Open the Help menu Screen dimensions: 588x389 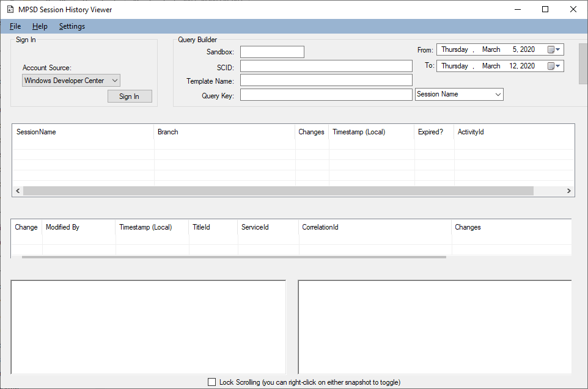pyautogui.click(x=40, y=26)
